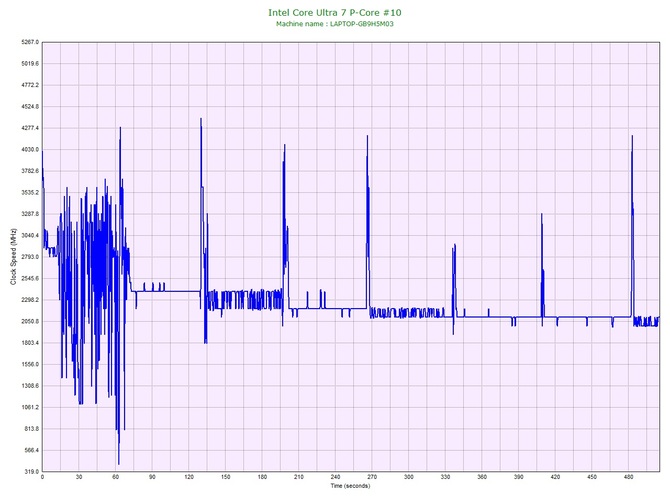Click the 1803.4 y-axis value
This screenshot has height=503, width=670.
pyautogui.click(x=30, y=343)
